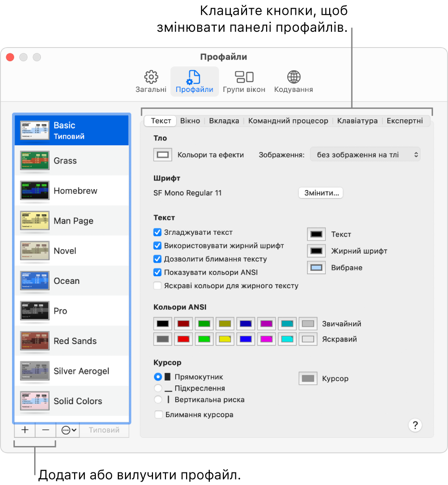The image size is (448, 485).
Task: Pick the bright red ANSI color
Action: coord(183,339)
